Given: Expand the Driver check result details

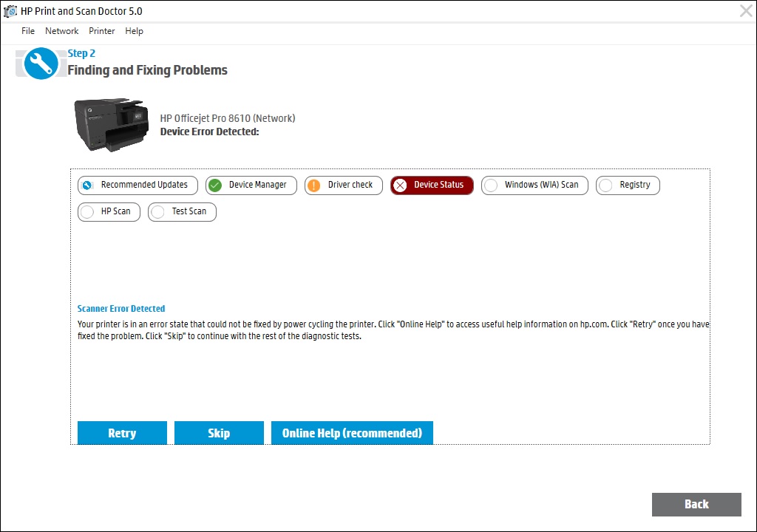Looking at the screenshot, I should 343,185.
